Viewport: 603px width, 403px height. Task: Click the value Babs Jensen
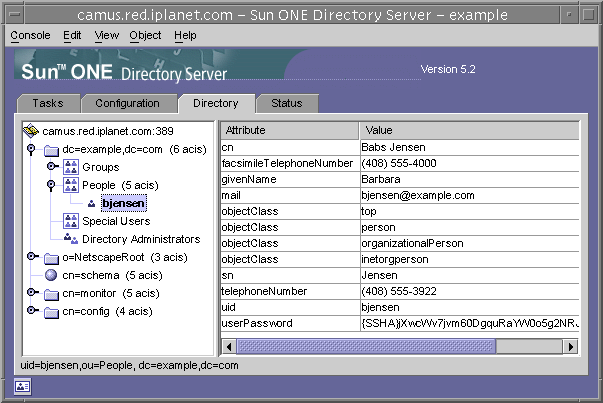pos(393,147)
